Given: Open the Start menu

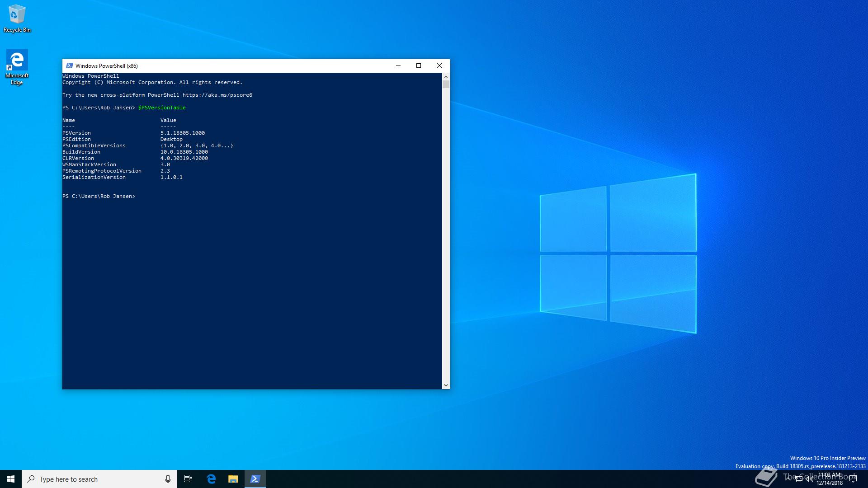Looking at the screenshot, I should [11, 479].
